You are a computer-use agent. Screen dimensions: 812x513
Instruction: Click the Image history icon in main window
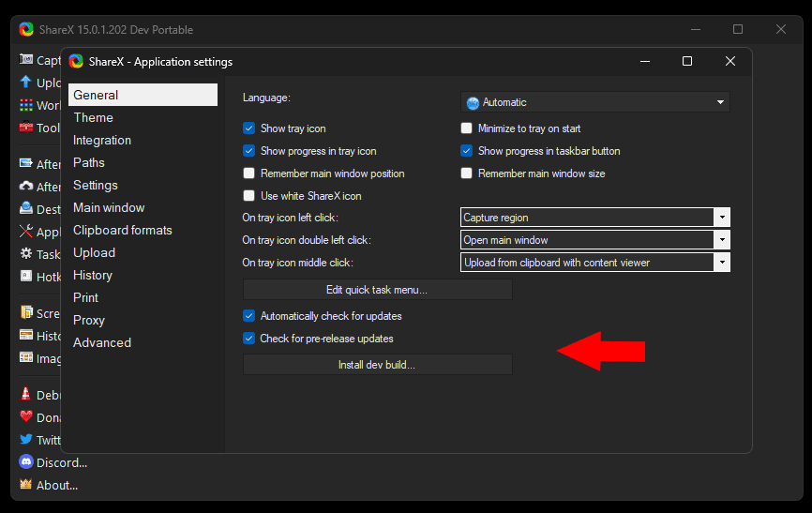[x=26, y=357]
